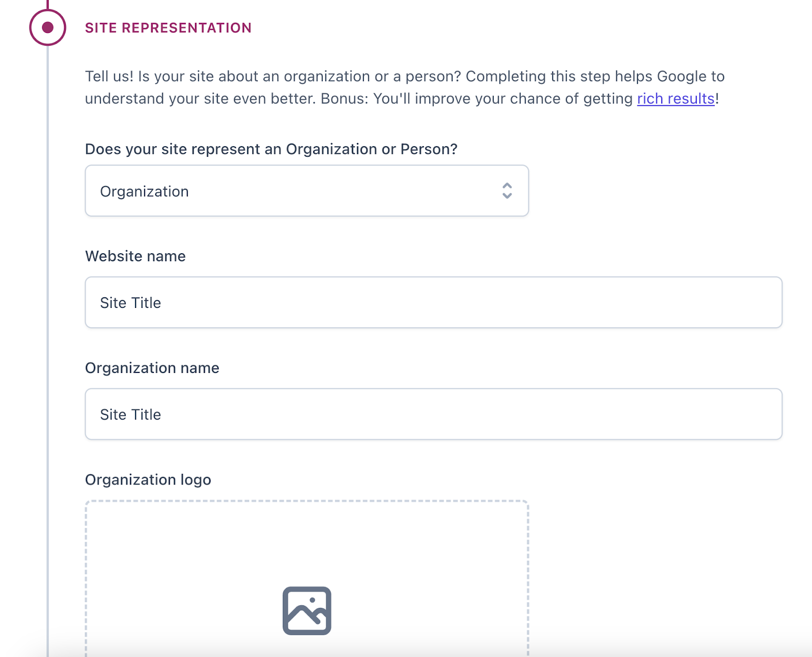Click the SITE REPRESENTATION heading

coord(168,28)
